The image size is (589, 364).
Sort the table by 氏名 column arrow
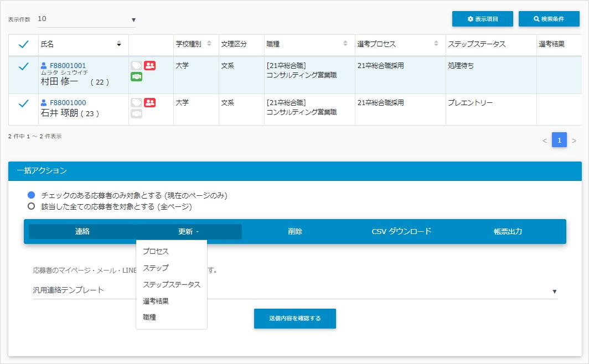tap(118, 44)
